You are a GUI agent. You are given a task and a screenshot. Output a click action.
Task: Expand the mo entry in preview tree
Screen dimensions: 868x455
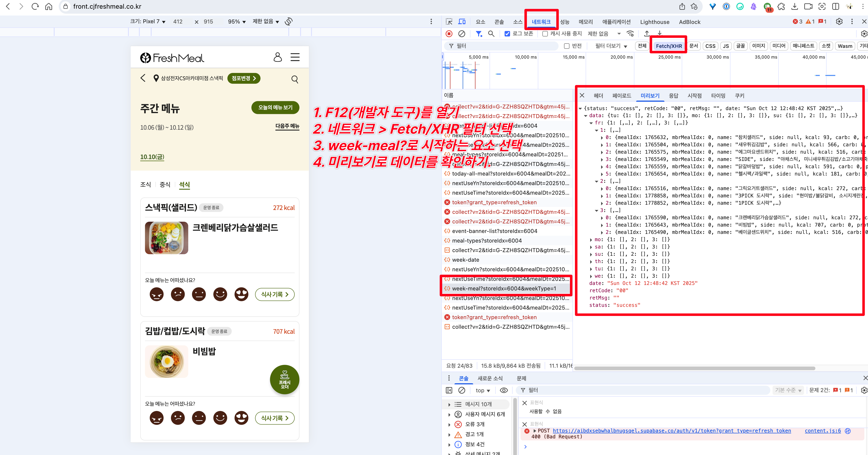coord(591,240)
